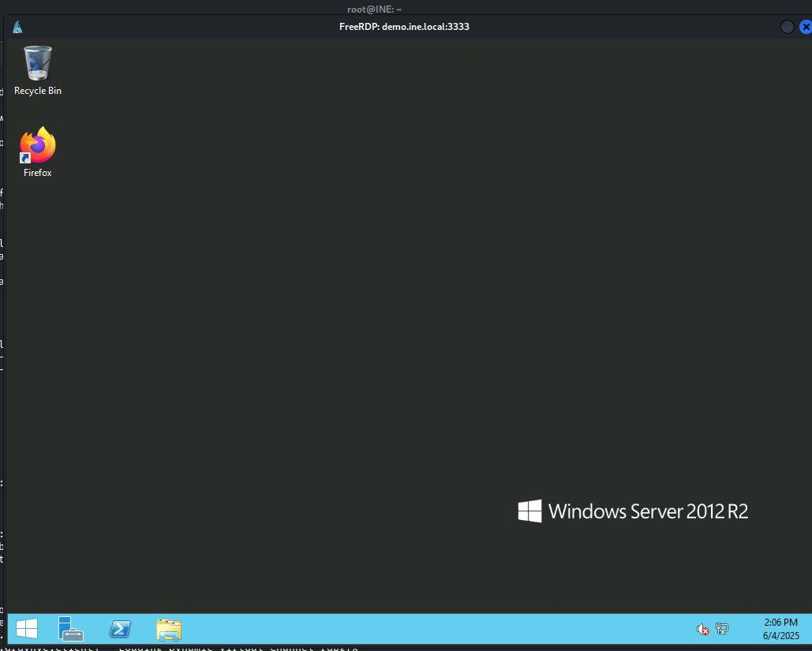Click the Windows Server 2012 R2 watermark
This screenshot has width=812, height=651.
click(633, 511)
